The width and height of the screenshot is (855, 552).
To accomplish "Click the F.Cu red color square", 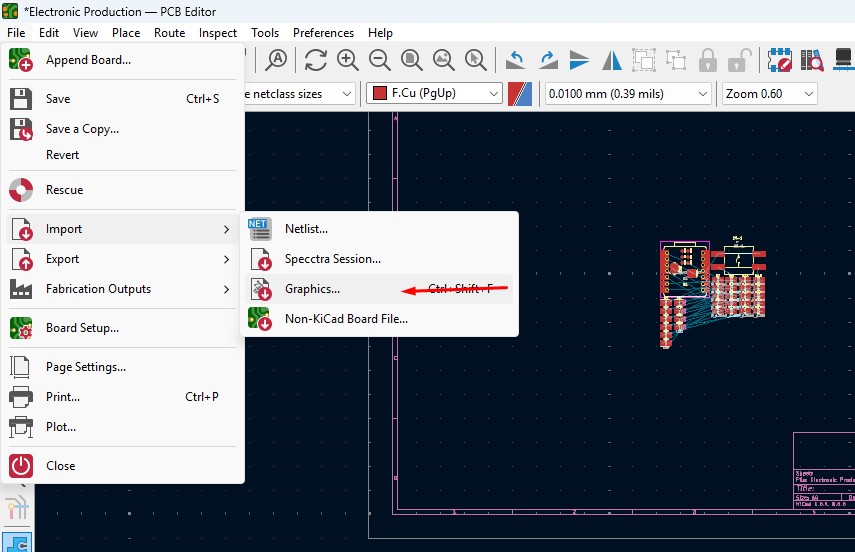I will coord(380,93).
